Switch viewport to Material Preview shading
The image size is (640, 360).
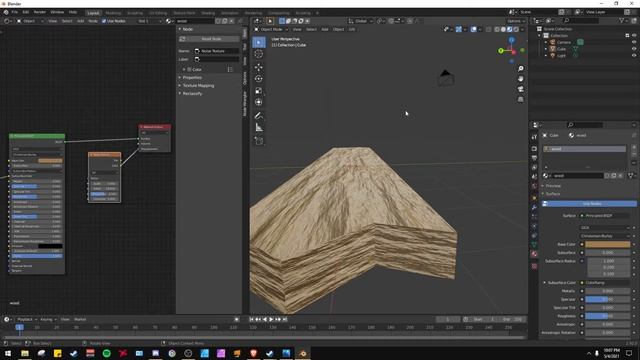pyautogui.click(x=510, y=29)
